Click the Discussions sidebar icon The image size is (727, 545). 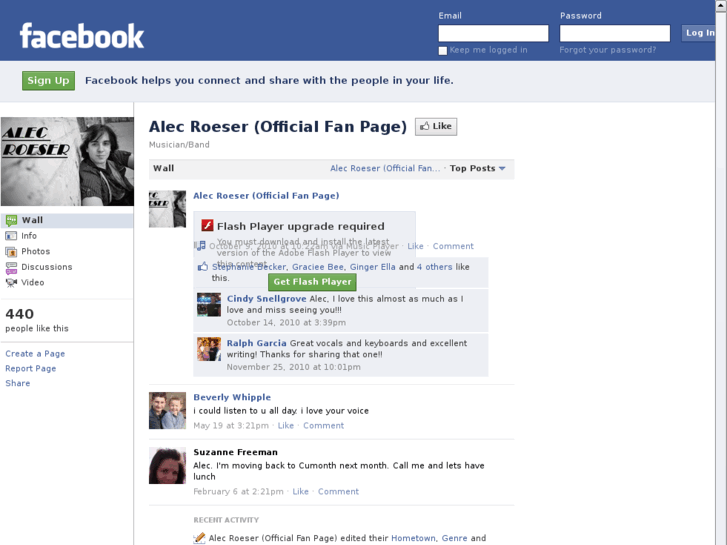11,267
